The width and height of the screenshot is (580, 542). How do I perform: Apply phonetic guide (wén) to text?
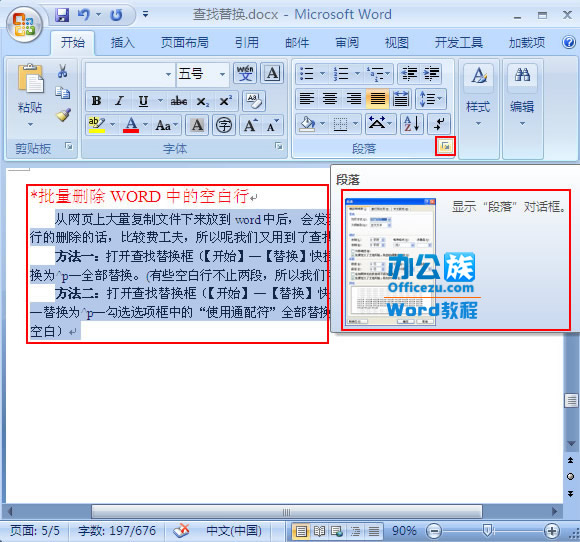245,73
